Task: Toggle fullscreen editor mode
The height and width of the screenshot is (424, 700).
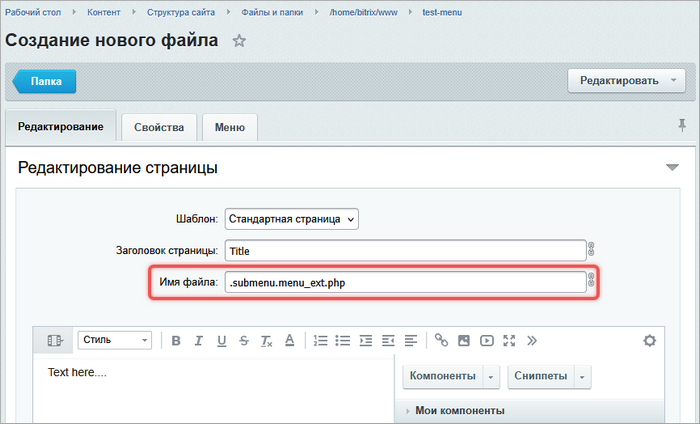Action: [509, 341]
